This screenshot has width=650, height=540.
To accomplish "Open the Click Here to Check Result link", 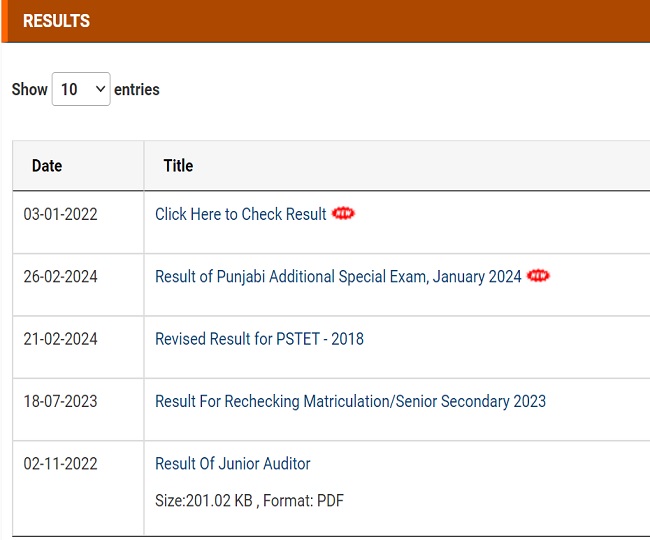I will (240, 214).
